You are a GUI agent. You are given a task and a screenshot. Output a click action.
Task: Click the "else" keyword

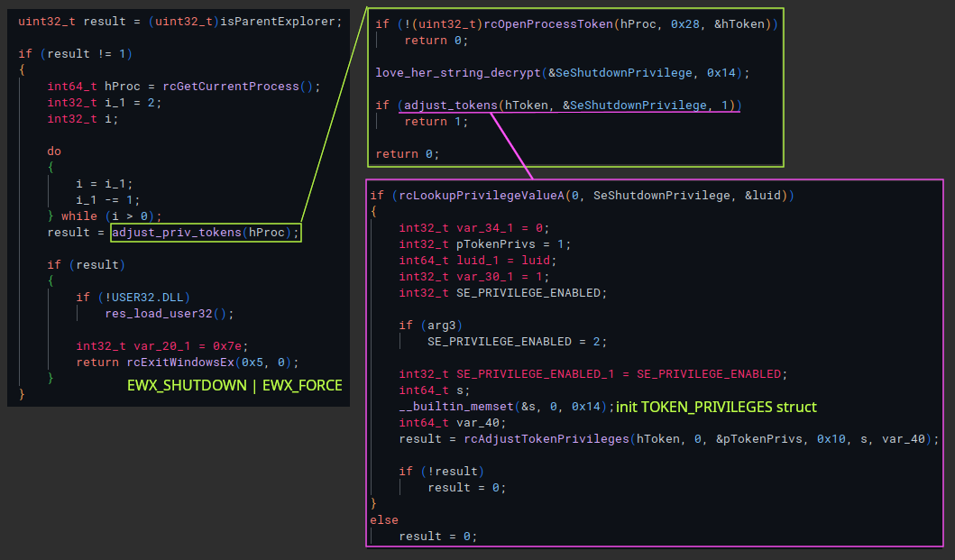click(x=383, y=519)
